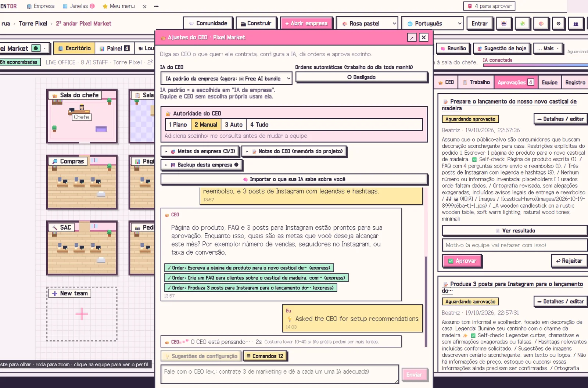Open the Rosa pastel theme dropdown
588x388 pixels.
[x=367, y=24]
